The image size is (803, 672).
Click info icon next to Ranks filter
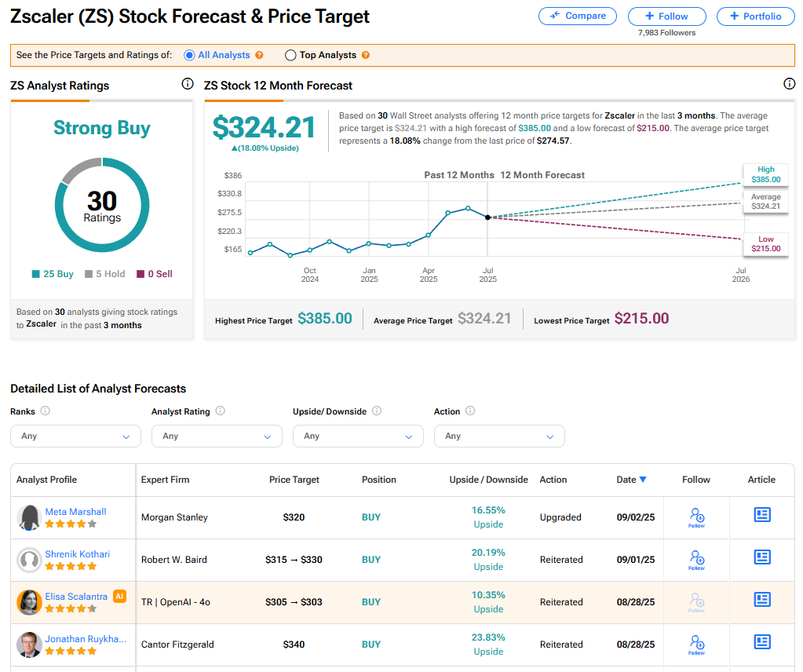click(45, 411)
